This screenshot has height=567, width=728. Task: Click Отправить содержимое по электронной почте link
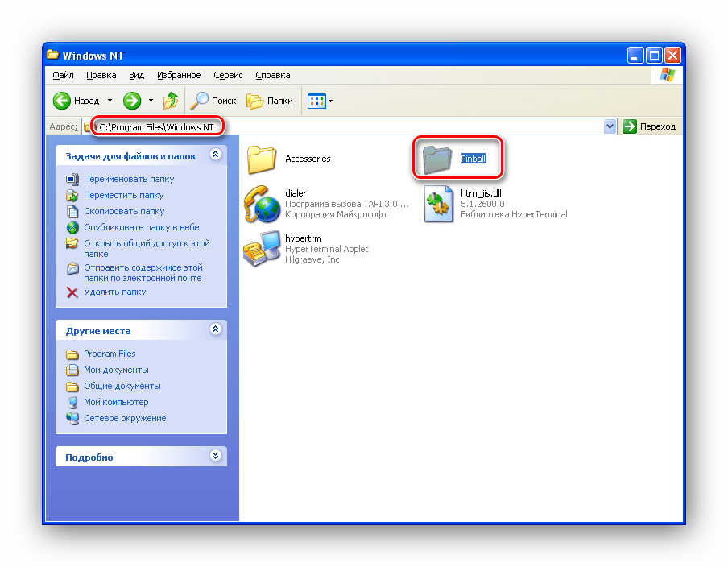(143, 272)
